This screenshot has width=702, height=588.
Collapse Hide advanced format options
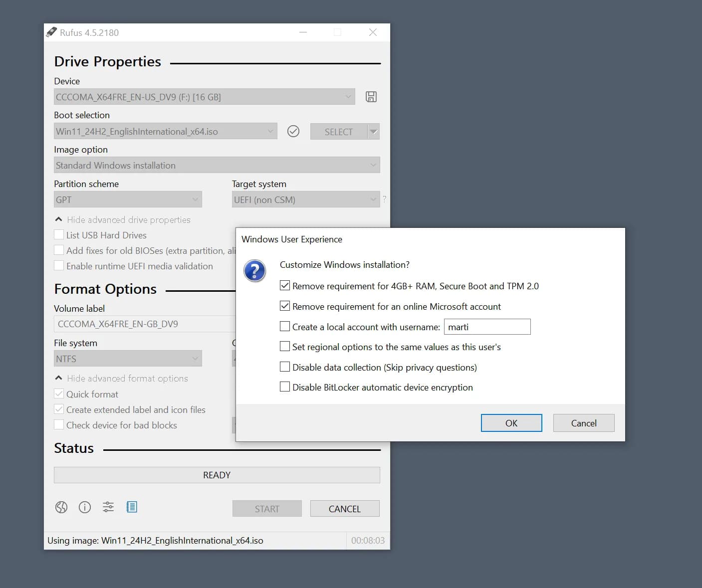point(121,379)
